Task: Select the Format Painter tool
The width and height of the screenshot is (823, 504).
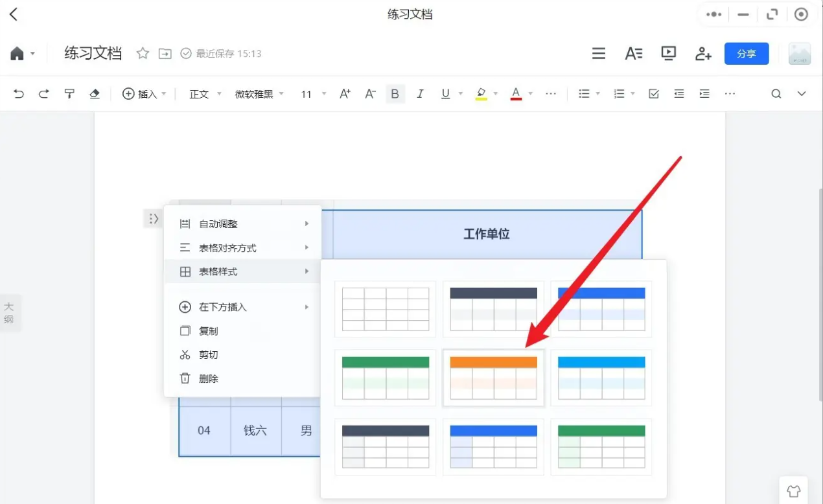Action: click(x=69, y=93)
